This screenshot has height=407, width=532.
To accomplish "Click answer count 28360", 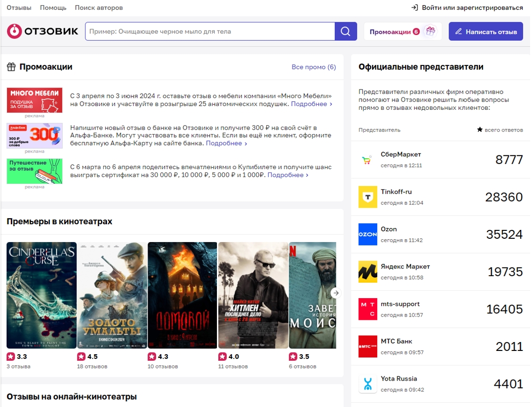I will click(504, 197).
